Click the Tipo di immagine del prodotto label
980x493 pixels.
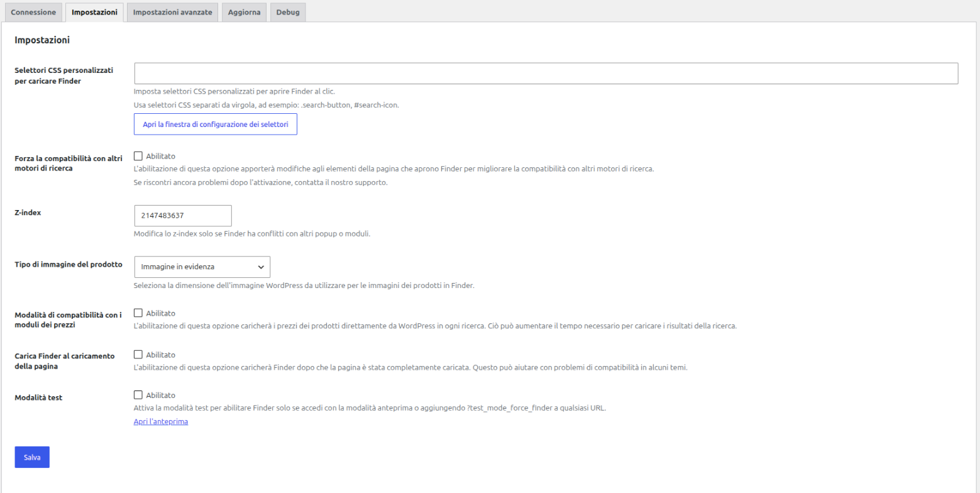(68, 263)
